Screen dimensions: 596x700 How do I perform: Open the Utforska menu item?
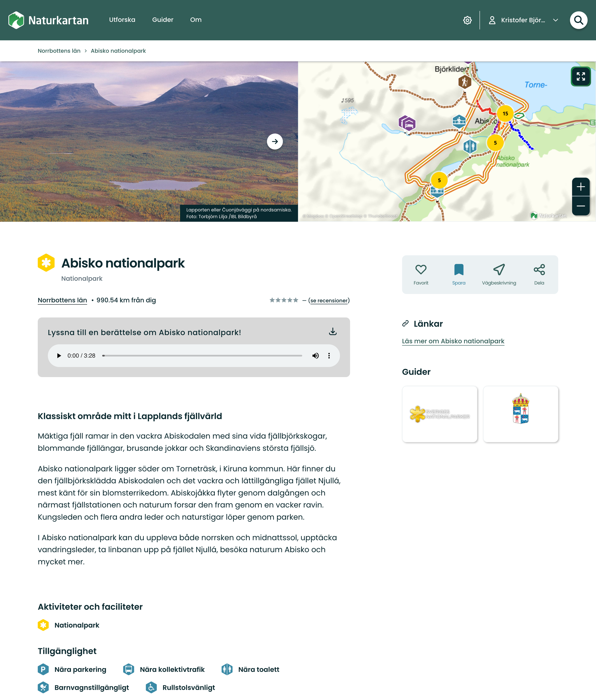coord(122,20)
